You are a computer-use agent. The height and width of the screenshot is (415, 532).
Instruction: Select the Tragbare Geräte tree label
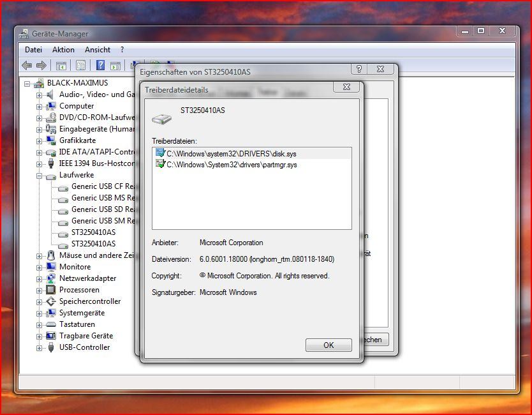click(86, 336)
